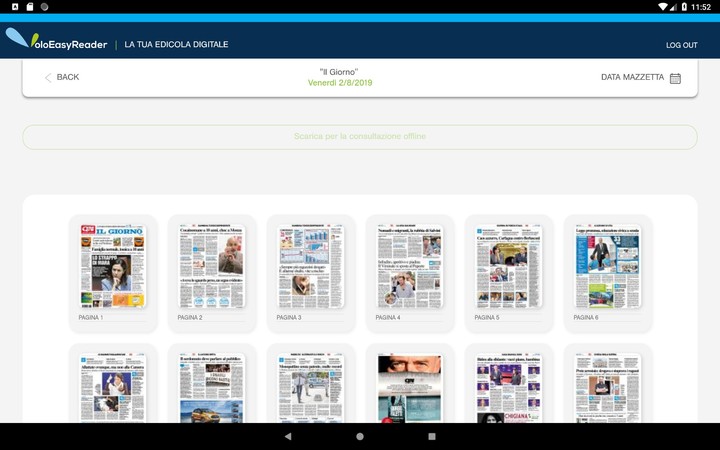The width and height of the screenshot is (720, 450).
Task: Tap the PAGINA 5 label
Action: pos(487,317)
